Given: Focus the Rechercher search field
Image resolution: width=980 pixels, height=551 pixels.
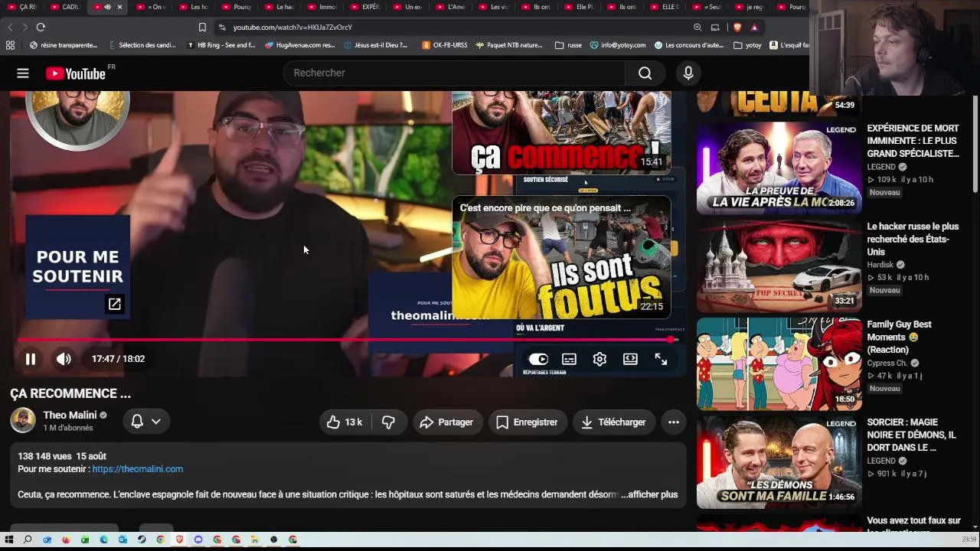Looking at the screenshot, I should tap(455, 73).
